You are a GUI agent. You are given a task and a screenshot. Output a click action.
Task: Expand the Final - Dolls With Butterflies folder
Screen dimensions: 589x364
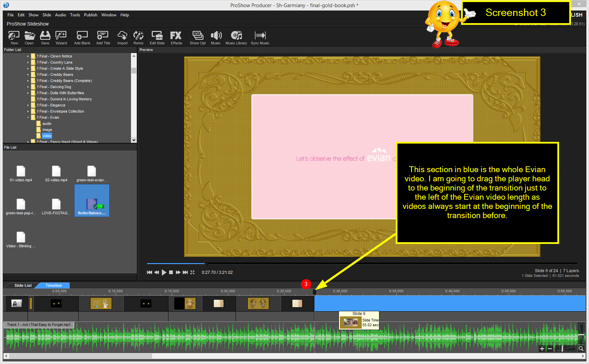[28, 93]
